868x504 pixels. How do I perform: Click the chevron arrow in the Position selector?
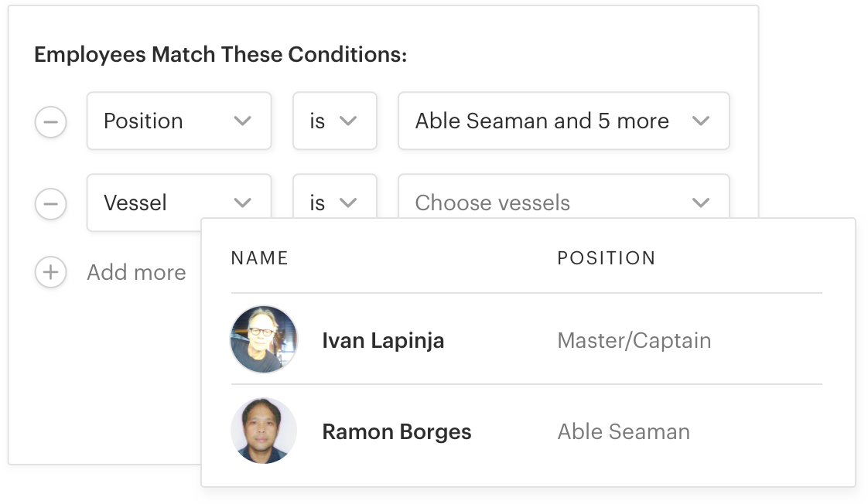tap(243, 121)
